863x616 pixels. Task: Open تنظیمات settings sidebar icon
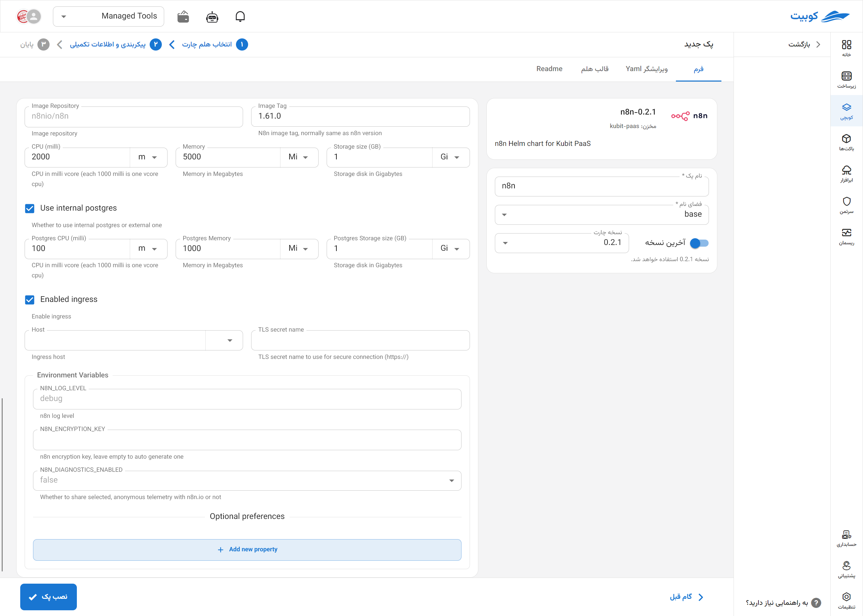coord(846,601)
